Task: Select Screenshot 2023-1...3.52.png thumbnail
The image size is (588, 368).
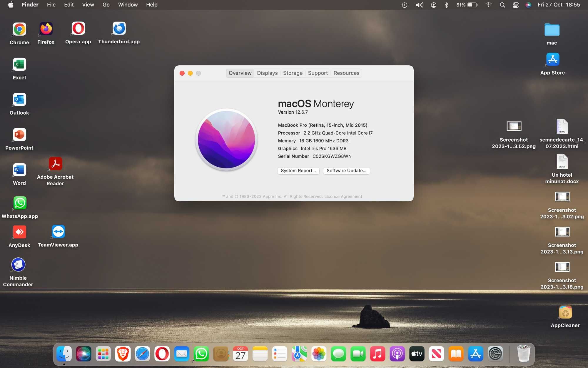Action: [x=514, y=126]
